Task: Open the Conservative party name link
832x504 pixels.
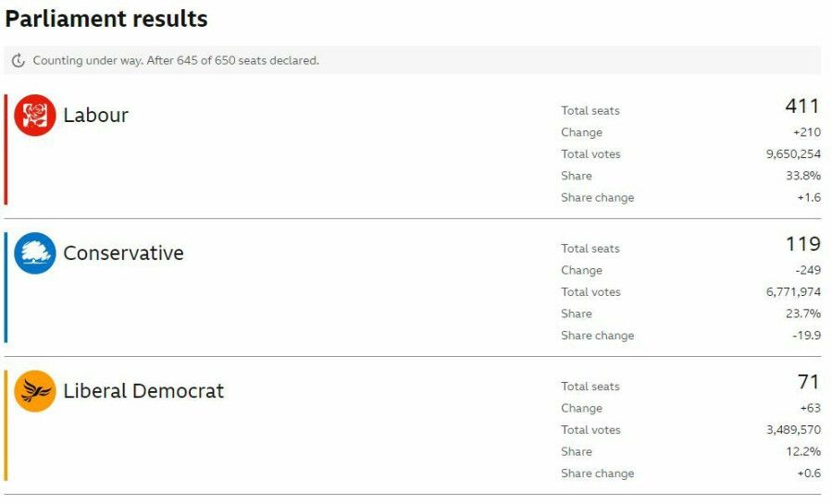Action: 123,253
